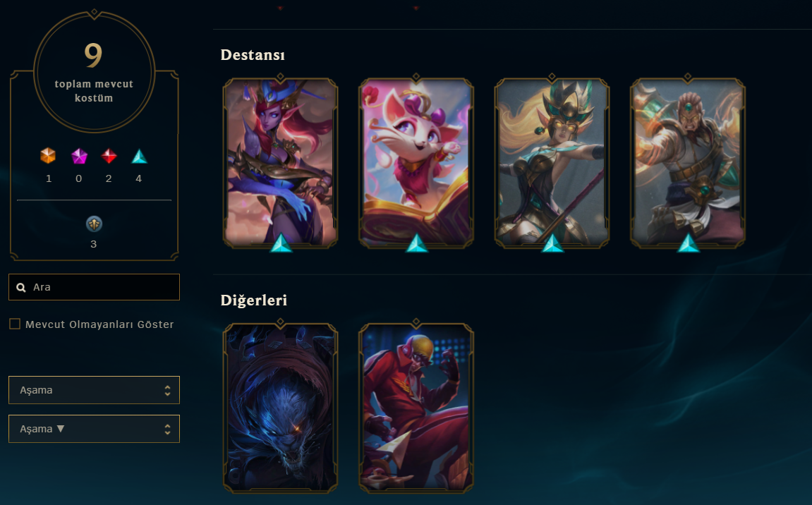Select the red tracksuit skin card
The image size is (812, 505).
[416, 408]
